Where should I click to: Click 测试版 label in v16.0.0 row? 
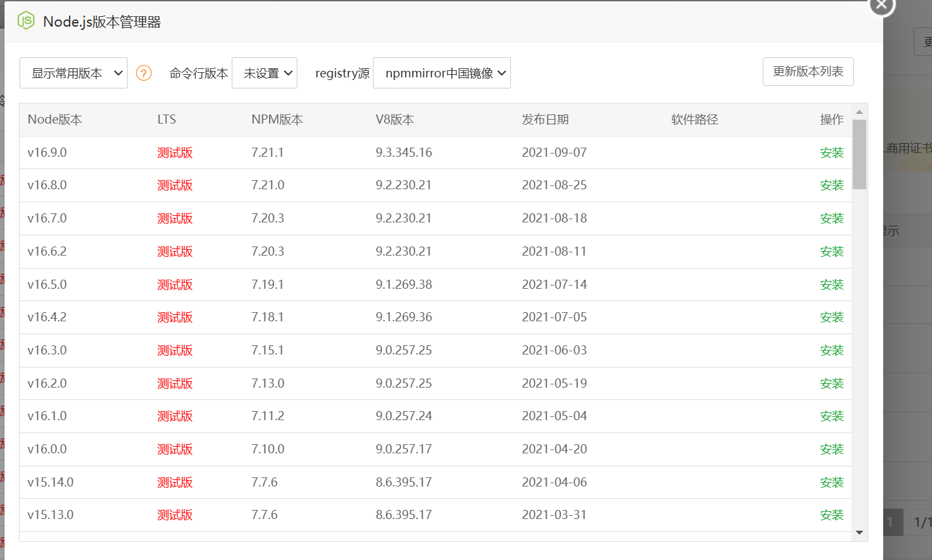point(175,449)
